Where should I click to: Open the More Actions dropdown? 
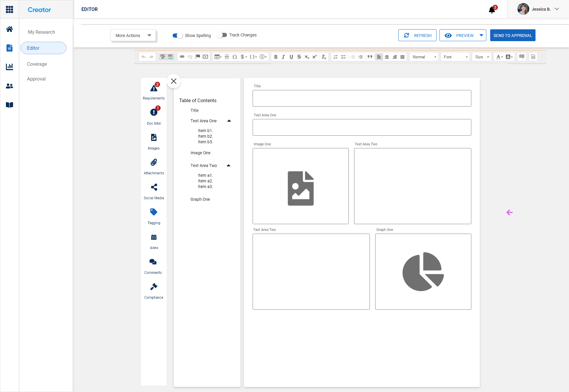tap(133, 36)
